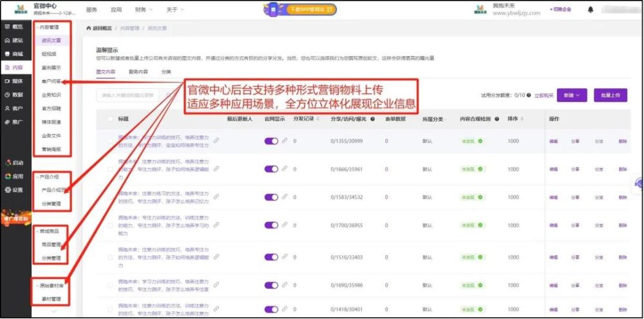
Task: Switch to the 服务内容 tab
Action: pyautogui.click(x=138, y=72)
